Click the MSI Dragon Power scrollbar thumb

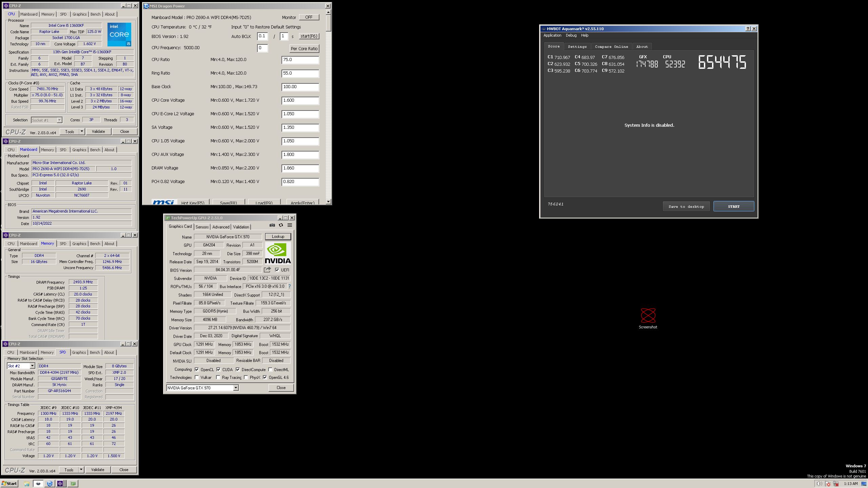pos(328,23)
